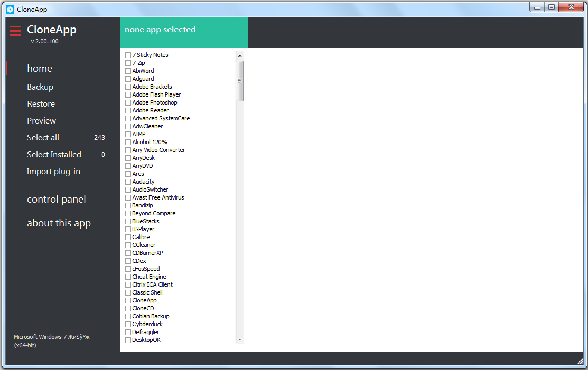Tick the Adobe Reader checkbox
Image resolution: width=588 pixels, height=370 pixels.
click(128, 110)
